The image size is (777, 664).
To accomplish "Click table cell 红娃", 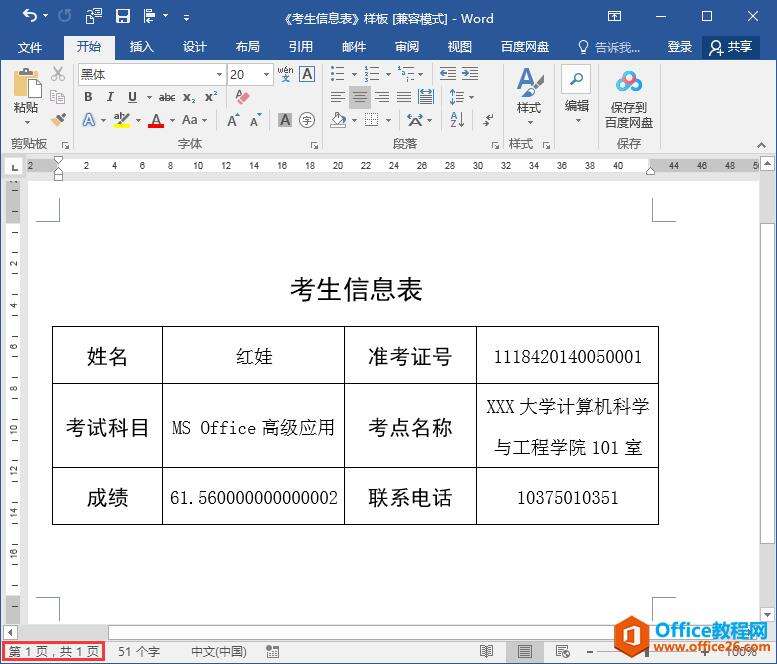I will [254, 356].
